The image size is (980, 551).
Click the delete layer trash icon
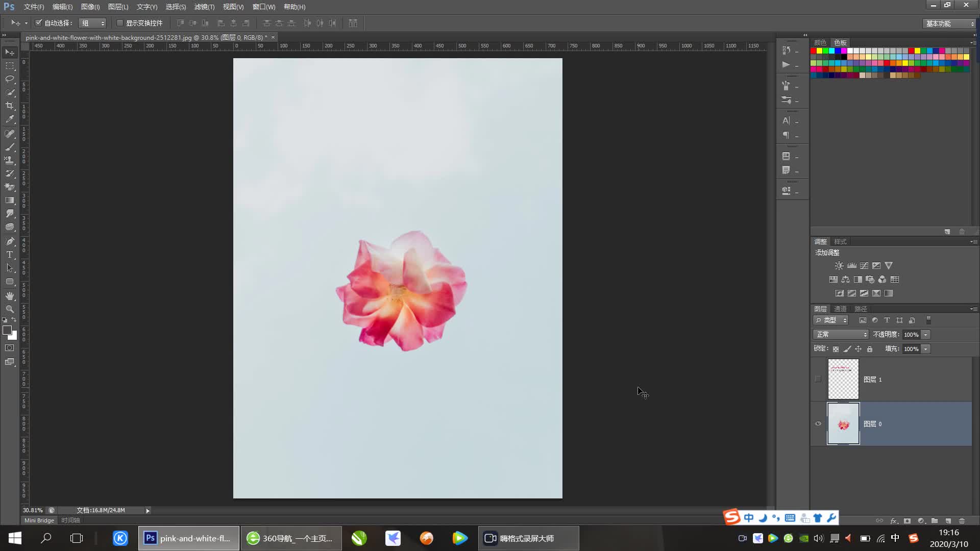click(962, 521)
